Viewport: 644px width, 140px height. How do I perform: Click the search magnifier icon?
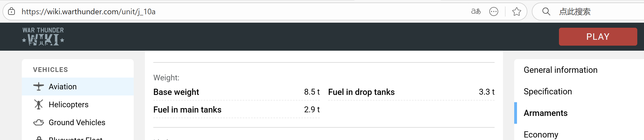[546, 11]
